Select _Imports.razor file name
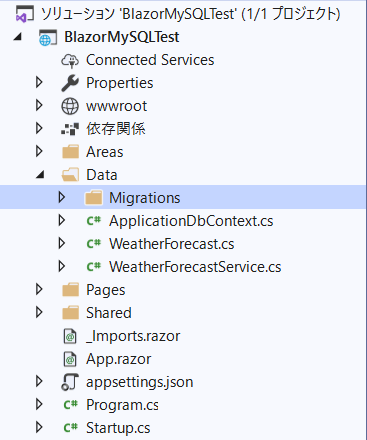 pos(133,336)
